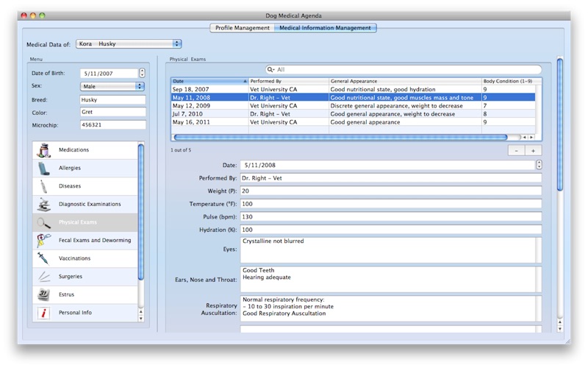The height and width of the screenshot is (368, 588).
Task: Click the exam Date stepper arrows
Action: tap(539, 165)
